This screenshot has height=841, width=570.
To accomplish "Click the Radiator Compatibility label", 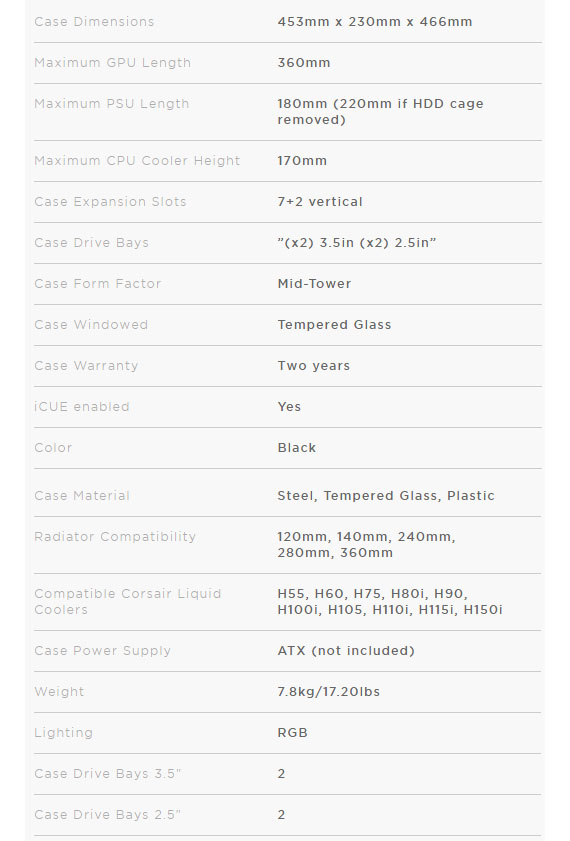I will click(x=115, y=536).
